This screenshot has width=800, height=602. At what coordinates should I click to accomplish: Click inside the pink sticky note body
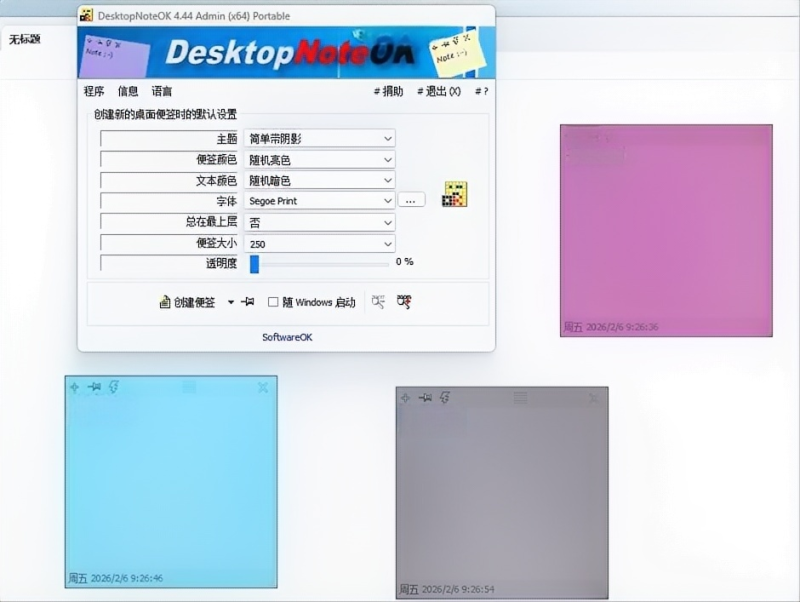(666, 230)
